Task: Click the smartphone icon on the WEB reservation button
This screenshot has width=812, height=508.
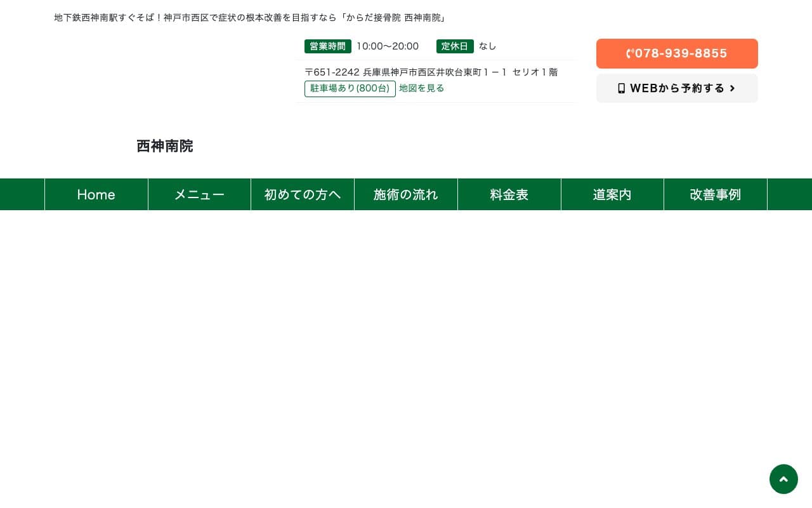Action: [622, 88]
